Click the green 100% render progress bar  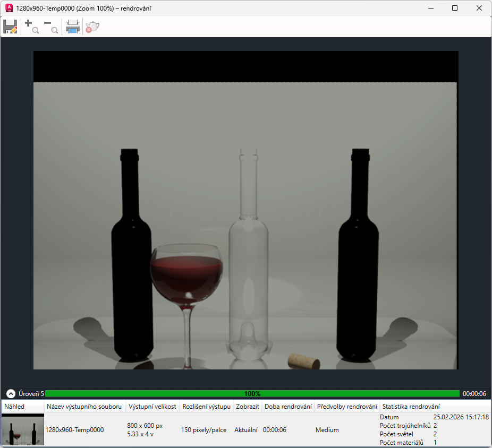coord(252,394)
